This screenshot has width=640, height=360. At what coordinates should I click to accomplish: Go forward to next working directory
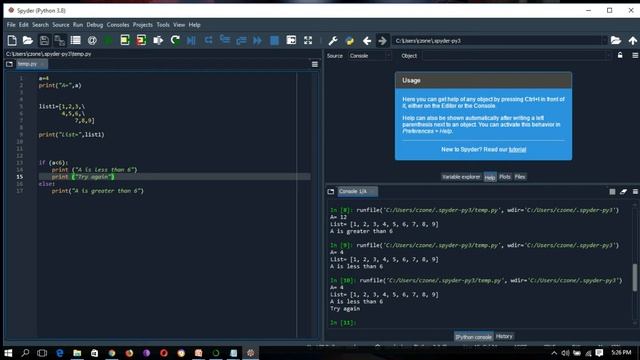[x=382, y=40]
